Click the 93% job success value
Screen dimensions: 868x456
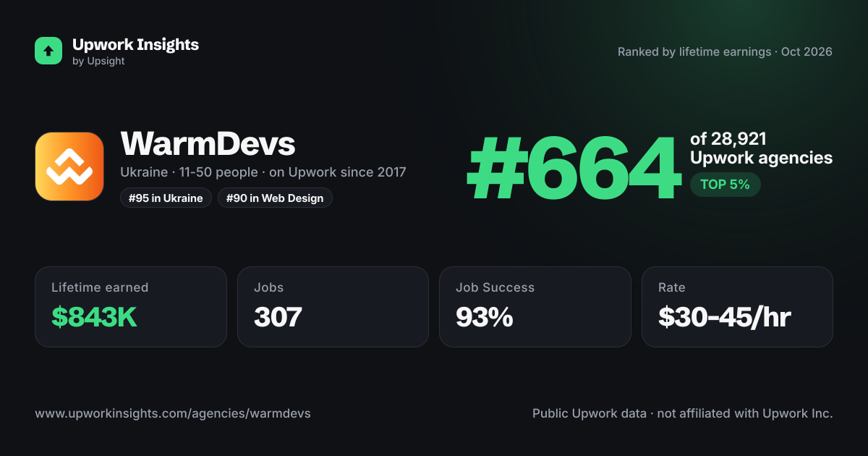485,317
